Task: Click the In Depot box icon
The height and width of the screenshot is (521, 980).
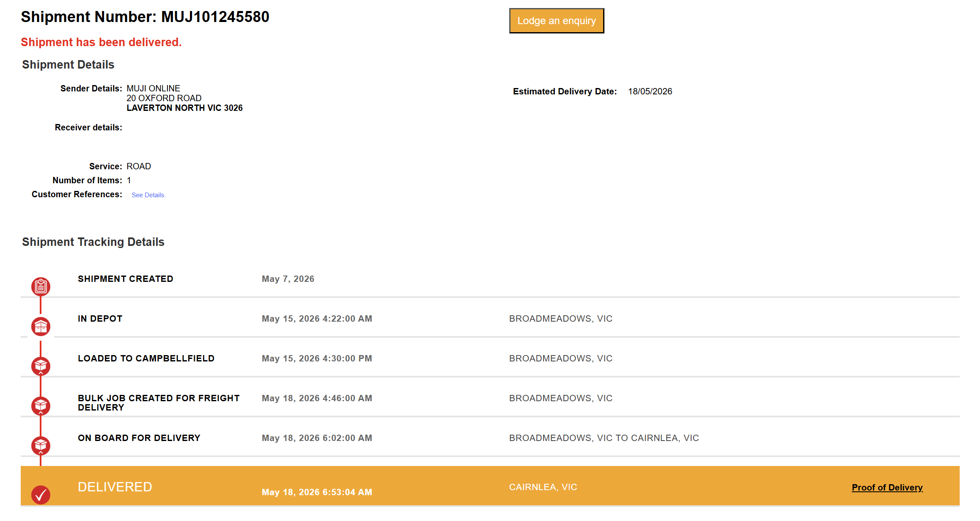Action: click(x=41, y=327)
